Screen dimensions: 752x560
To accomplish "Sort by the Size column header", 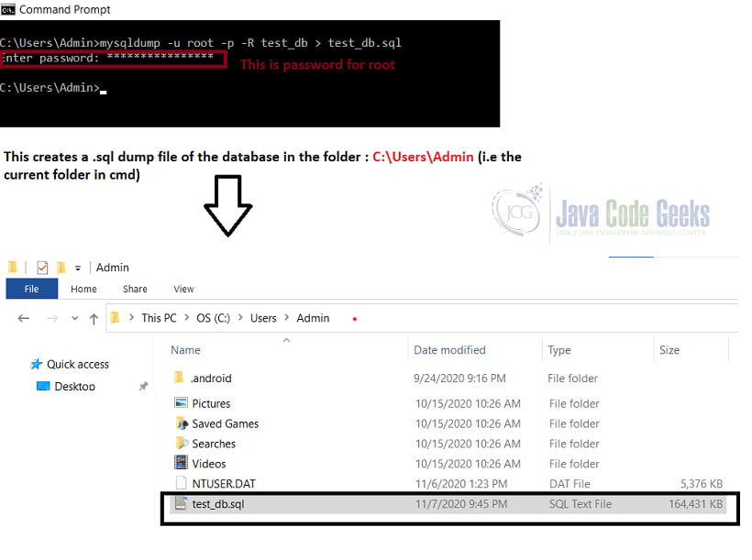I will point(669,350).
